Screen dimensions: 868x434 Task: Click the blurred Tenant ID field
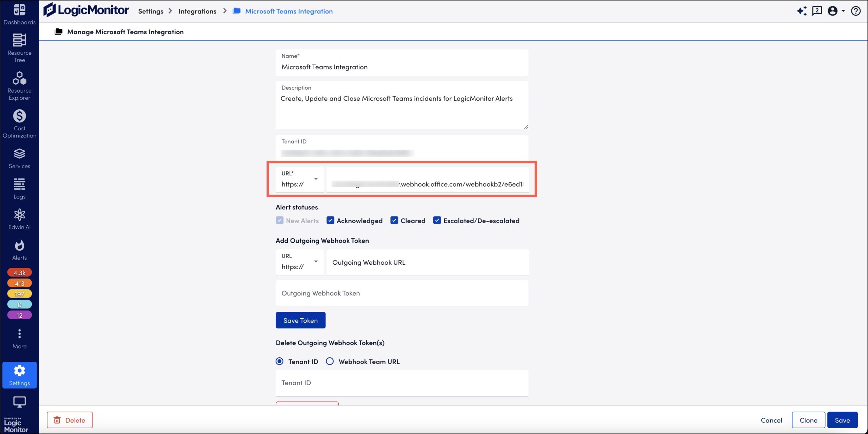click(x=402, y=148)
